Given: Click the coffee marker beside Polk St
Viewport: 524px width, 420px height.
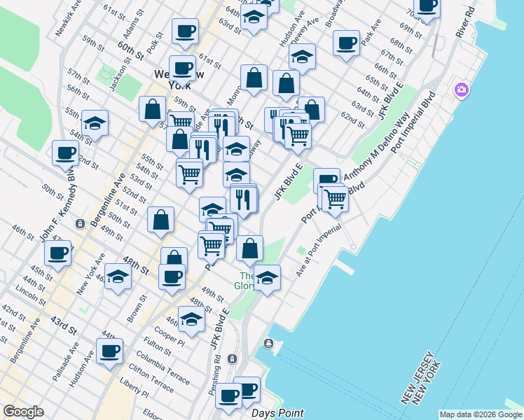Looking at the screenshot, I should tap(185, 33).
